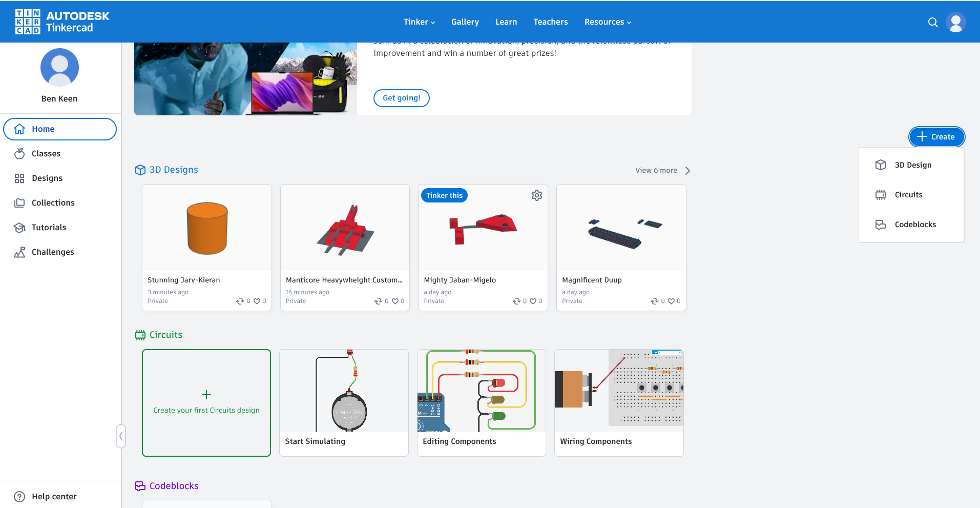Viewport: 980px width, 508px height.
Task: Collapse the sidebar with the chevron handle
Action: [120, 436]
